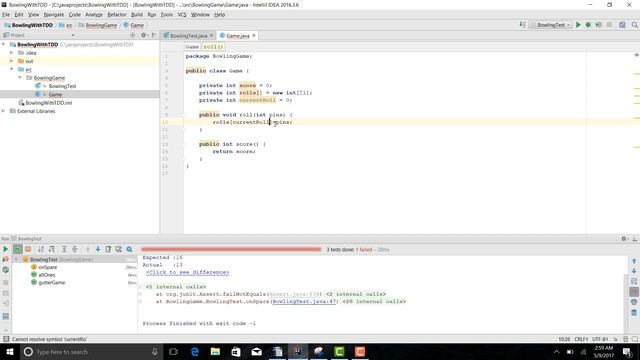Export test results icon in Run panel
This screenshot has width=640, height=360.
point(108,249)
